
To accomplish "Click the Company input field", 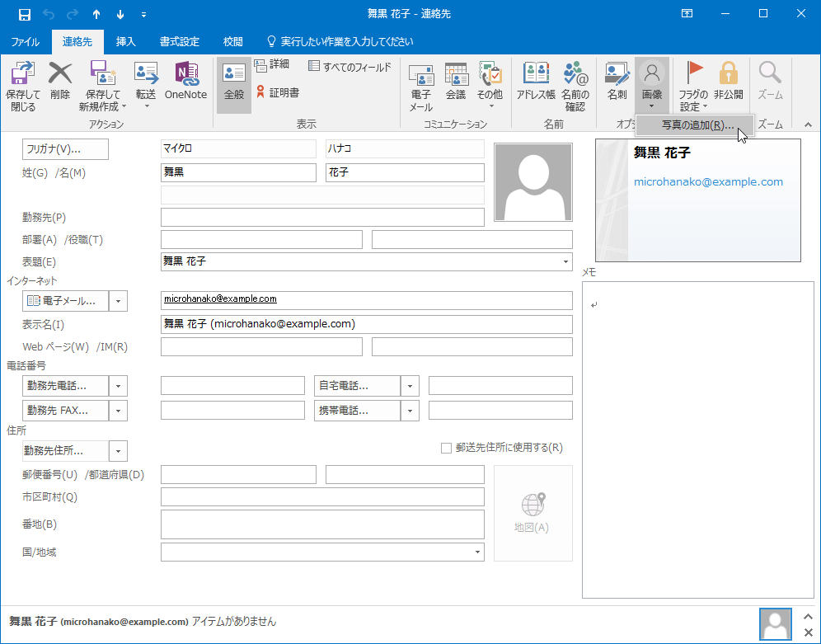I will [x=322, y=217].
